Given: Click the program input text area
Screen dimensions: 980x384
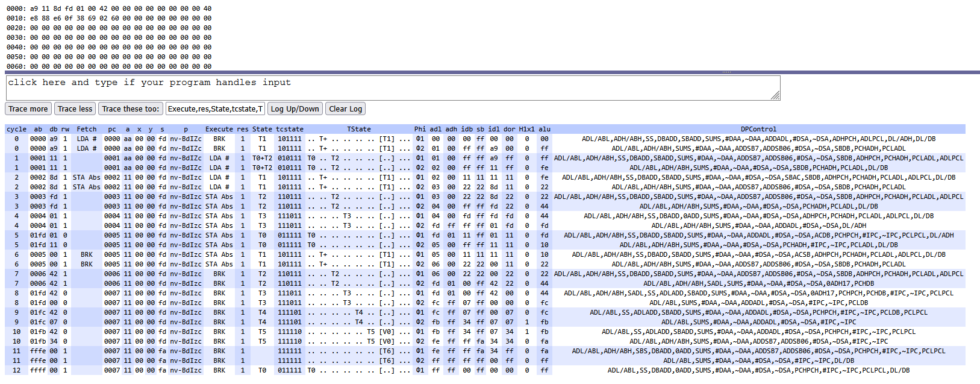Looking at the screenshot, I should tap(392, 87).
